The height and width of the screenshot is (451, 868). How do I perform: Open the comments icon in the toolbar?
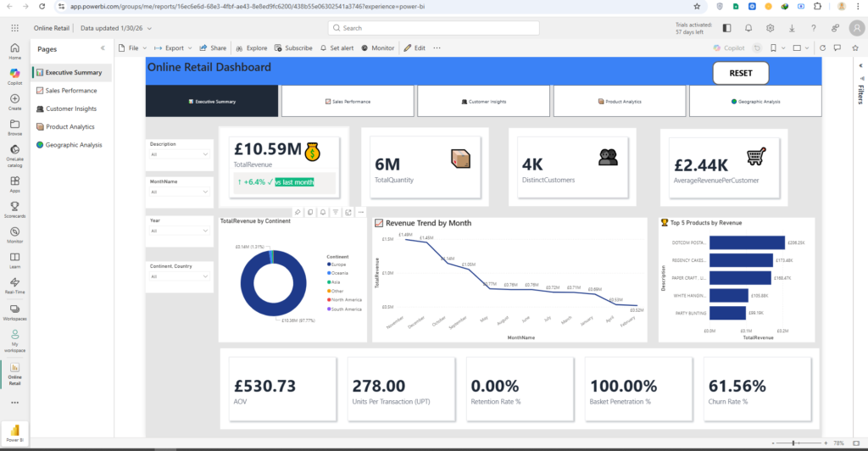(x=836, y=48)
